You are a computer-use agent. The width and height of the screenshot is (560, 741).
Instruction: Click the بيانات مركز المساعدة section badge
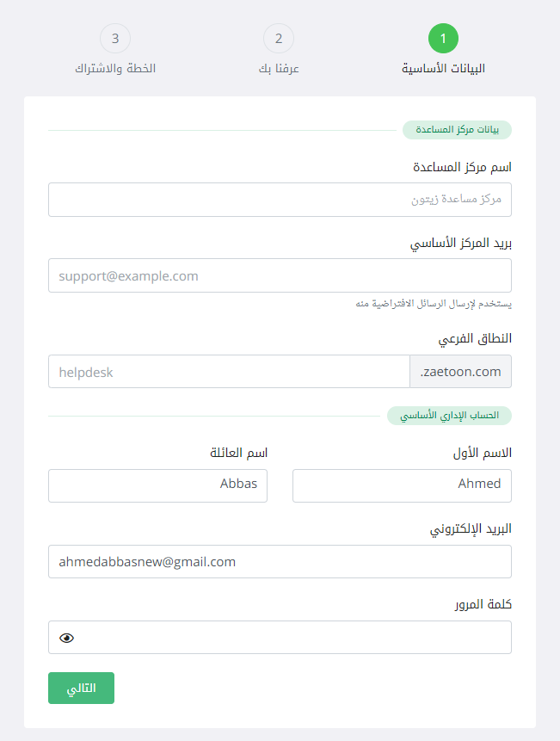457,130
